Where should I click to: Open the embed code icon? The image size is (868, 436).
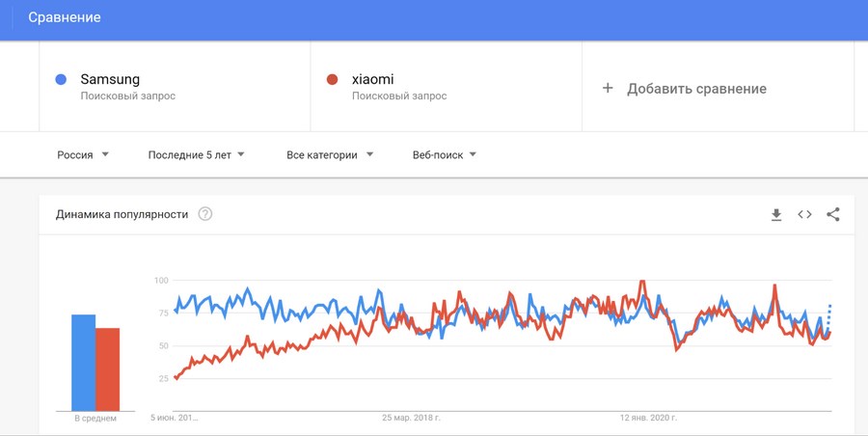804,214
